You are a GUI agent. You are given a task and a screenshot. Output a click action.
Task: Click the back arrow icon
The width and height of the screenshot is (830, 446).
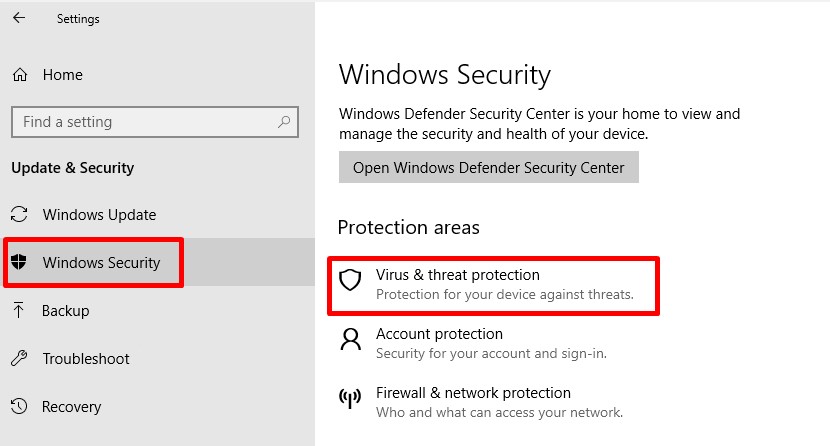19,18
